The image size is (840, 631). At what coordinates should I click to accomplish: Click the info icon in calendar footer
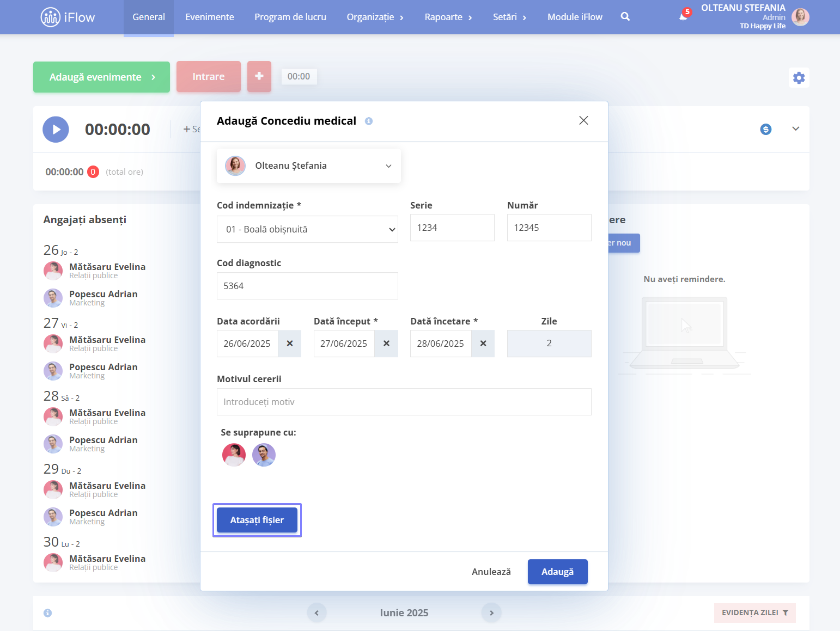[48, 613]
